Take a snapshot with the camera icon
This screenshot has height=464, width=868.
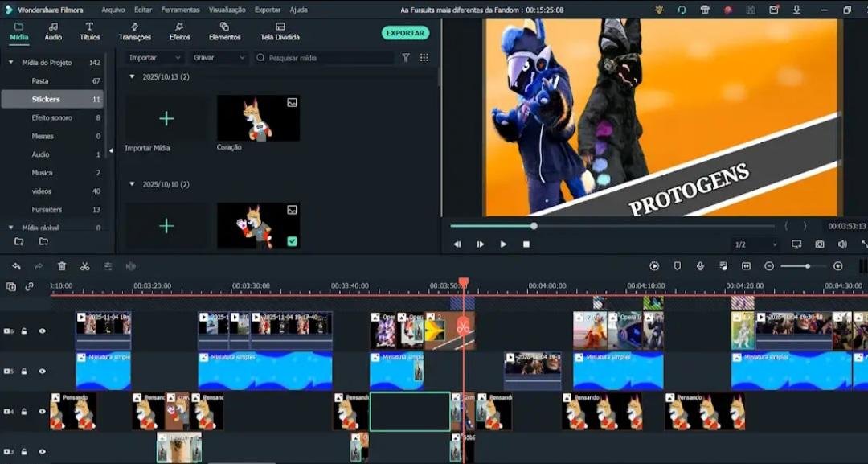coord(820,244)
